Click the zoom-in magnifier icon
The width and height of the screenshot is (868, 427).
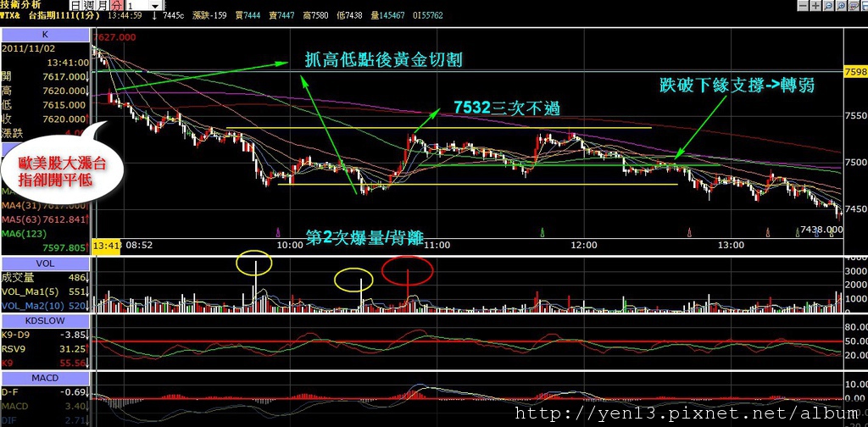(842, 6)
